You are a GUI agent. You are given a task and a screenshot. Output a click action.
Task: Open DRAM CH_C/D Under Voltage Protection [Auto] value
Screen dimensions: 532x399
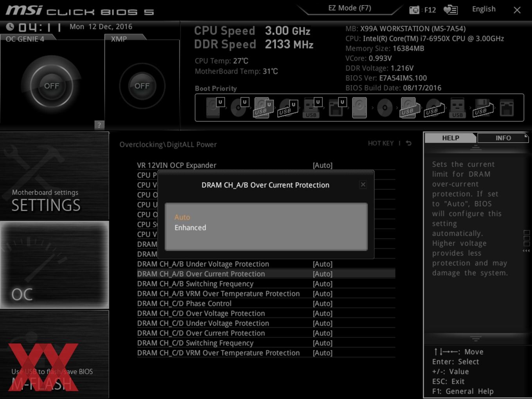tap(323, 323)
